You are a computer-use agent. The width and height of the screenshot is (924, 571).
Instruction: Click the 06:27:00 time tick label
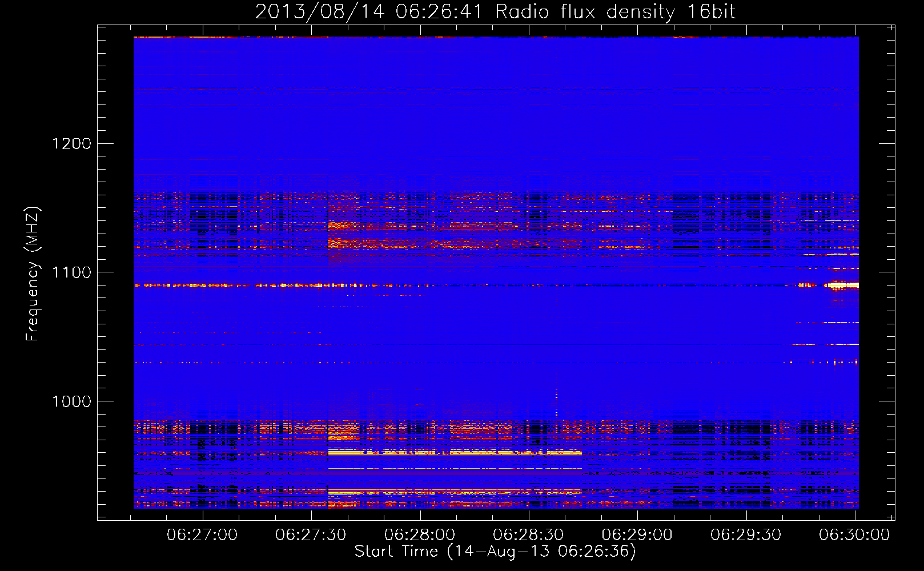coord(202,535)
